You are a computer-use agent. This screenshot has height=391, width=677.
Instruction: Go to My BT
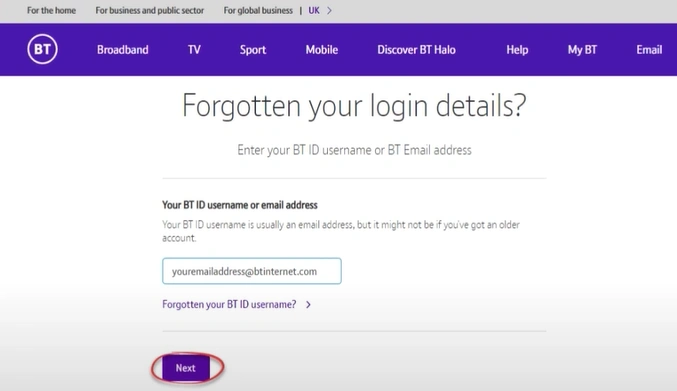point(582,50)
